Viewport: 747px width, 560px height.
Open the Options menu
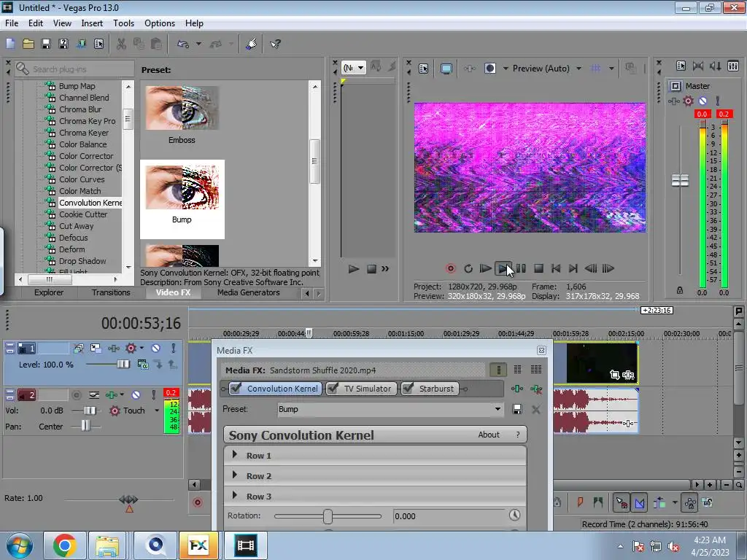160,23
